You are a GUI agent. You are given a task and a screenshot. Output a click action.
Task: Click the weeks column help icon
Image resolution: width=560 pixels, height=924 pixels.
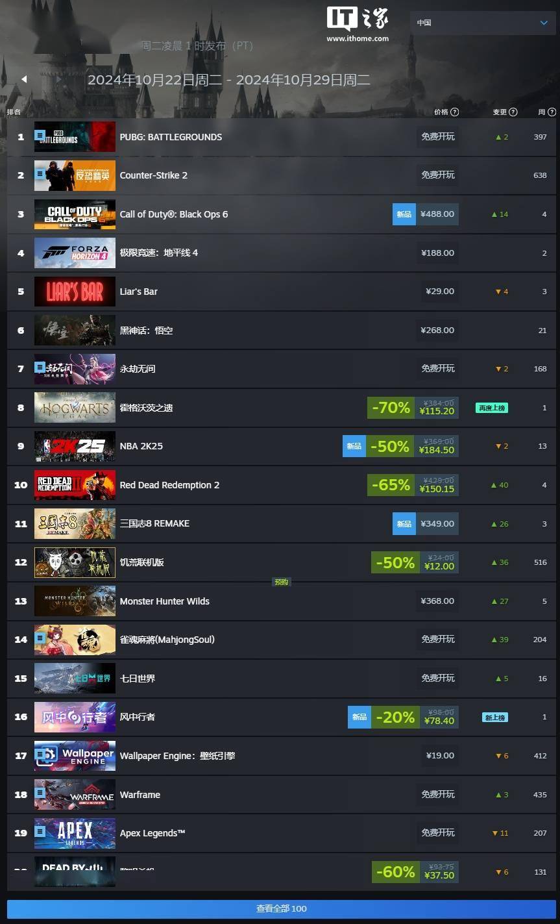click(x=552, y=112)
